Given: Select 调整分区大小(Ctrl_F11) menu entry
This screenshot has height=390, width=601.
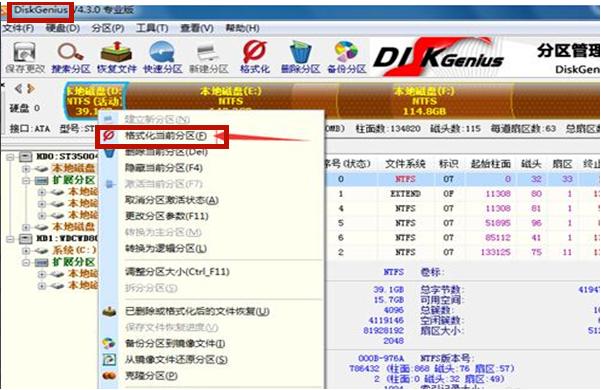Looking at the screenshot, I should click(177, 272).
